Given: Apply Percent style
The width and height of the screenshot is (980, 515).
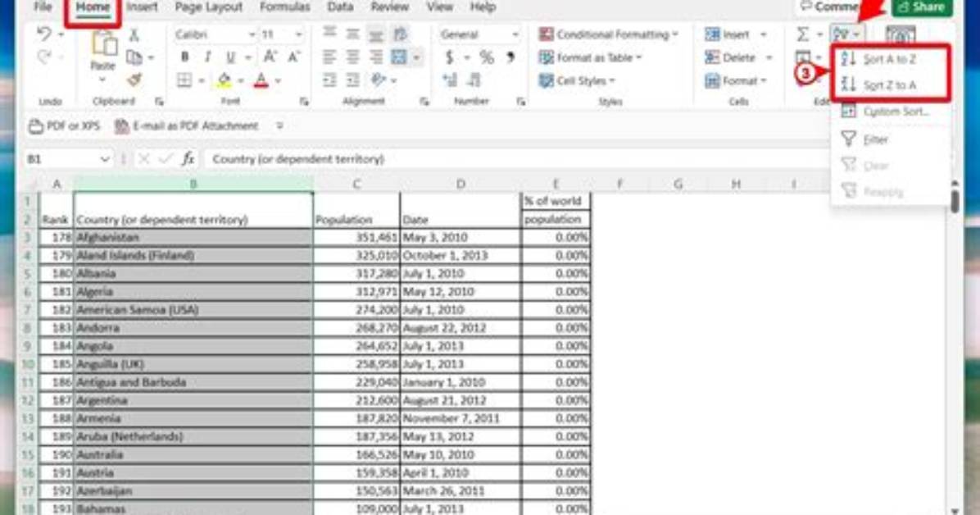Looking at the screenshot, I should point(486,57).
